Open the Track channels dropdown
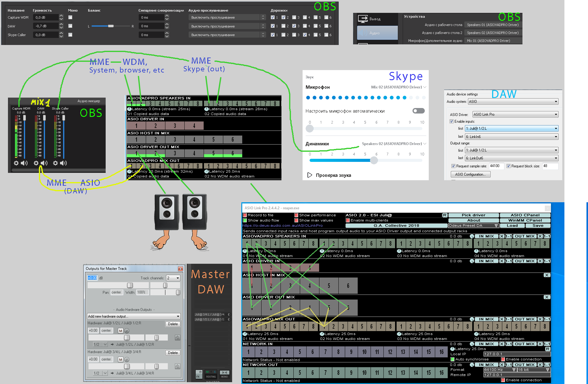The height and width of the screenshot is (384, 588). pos(173,278)
